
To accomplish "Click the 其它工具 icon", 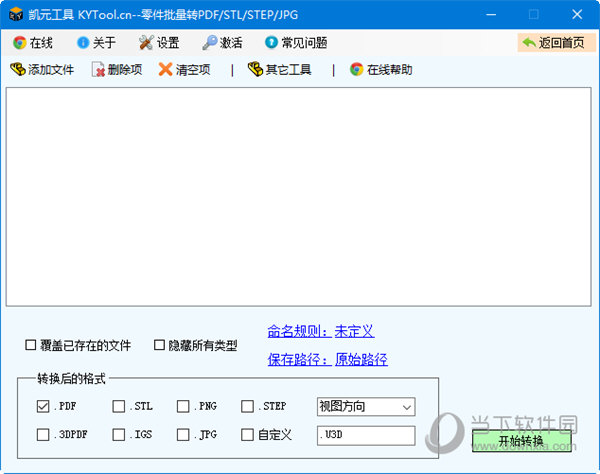I will pos(255,69).
